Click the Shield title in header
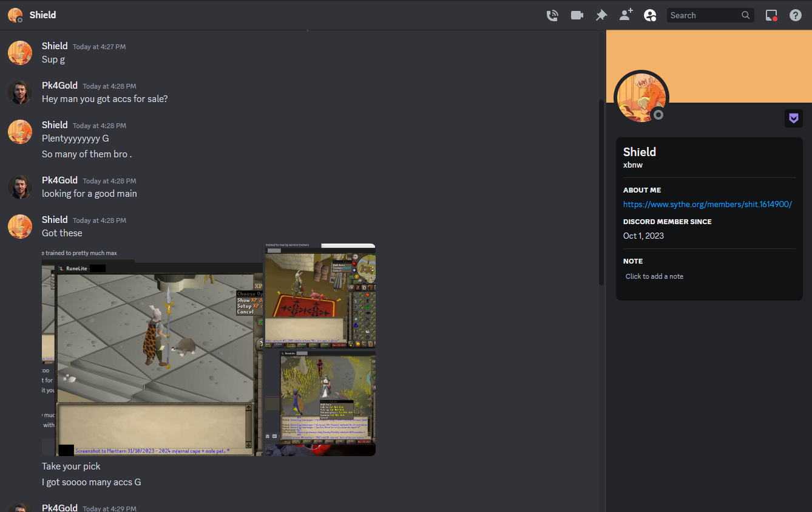 [42, 15]
